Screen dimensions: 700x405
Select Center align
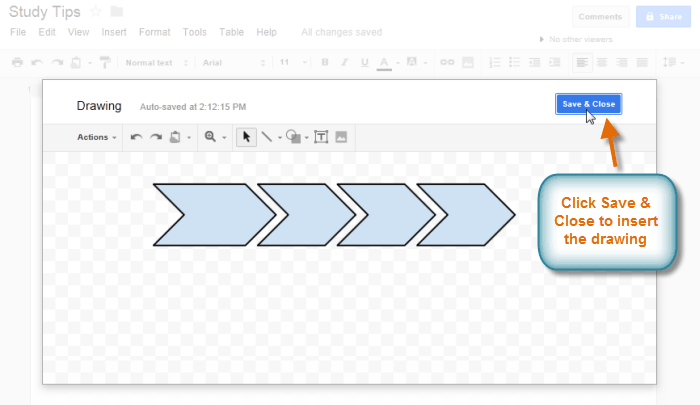[602, 63]
